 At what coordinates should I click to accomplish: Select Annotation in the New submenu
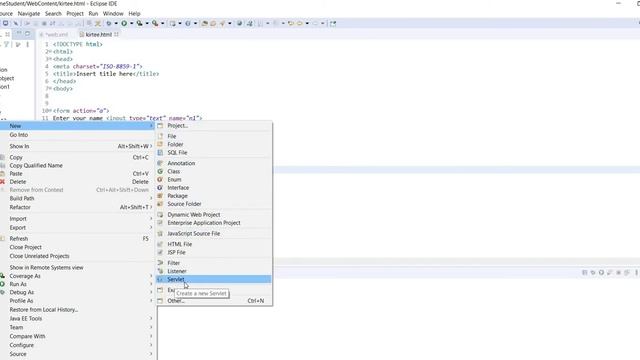tap(214, 163)
